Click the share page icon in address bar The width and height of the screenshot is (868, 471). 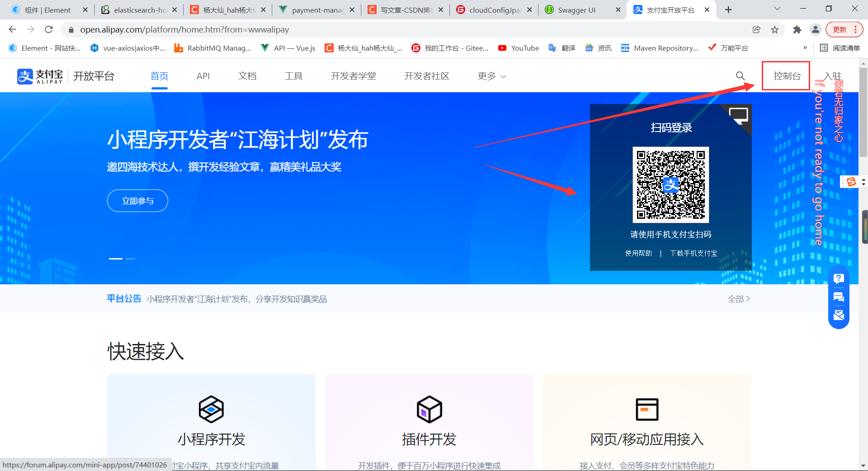coord(756,29)
